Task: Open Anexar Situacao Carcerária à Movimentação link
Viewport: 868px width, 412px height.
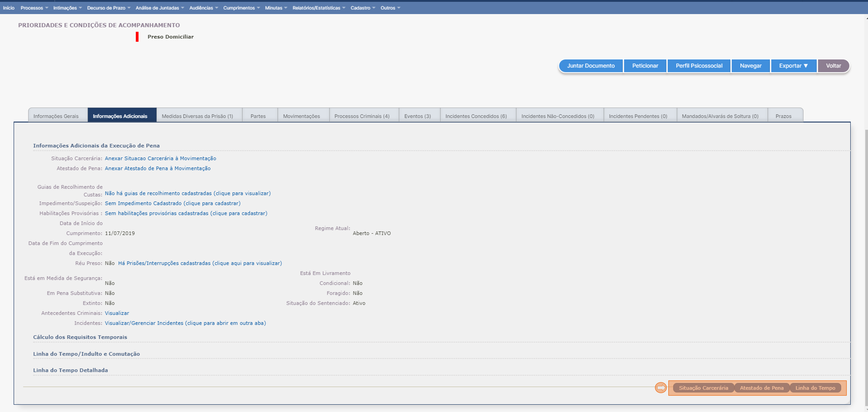Action: point(160,158)
